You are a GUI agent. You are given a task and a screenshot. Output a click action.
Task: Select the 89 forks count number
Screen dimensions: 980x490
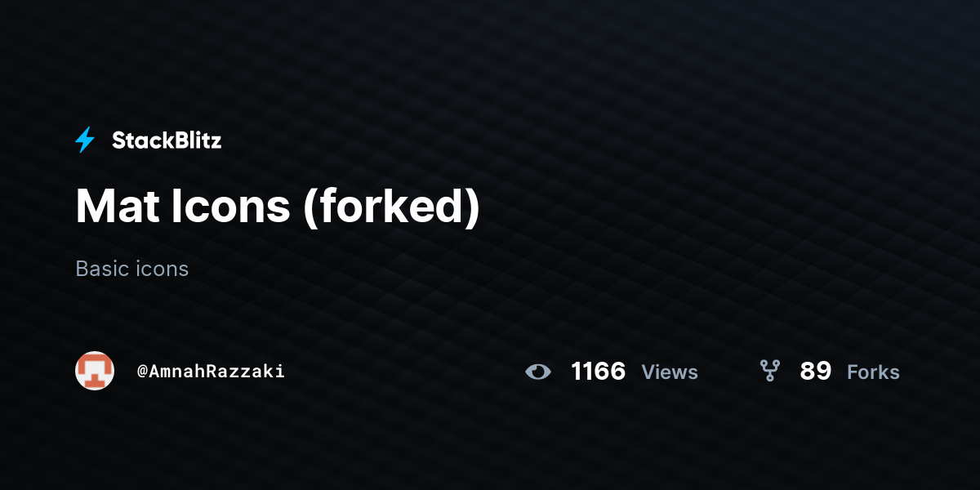tap(816, 372)
